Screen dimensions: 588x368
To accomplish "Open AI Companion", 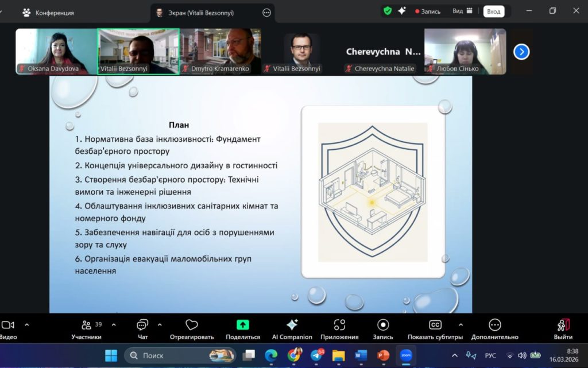I will pos(292,329).
